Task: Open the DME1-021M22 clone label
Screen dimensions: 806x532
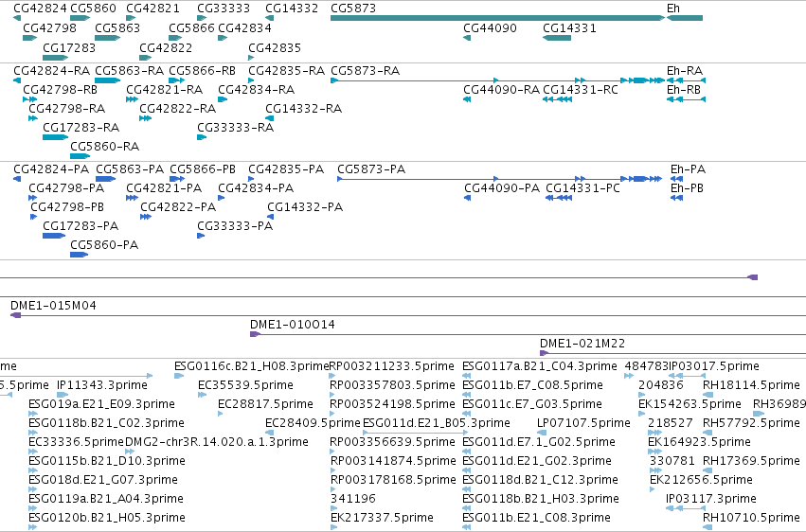Action: point(582,344)
